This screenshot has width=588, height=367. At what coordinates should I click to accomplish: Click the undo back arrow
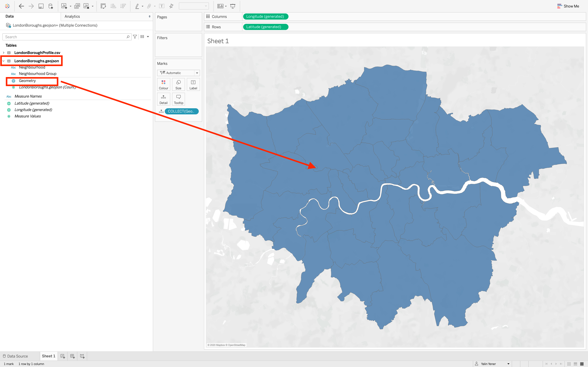point(21,6)
